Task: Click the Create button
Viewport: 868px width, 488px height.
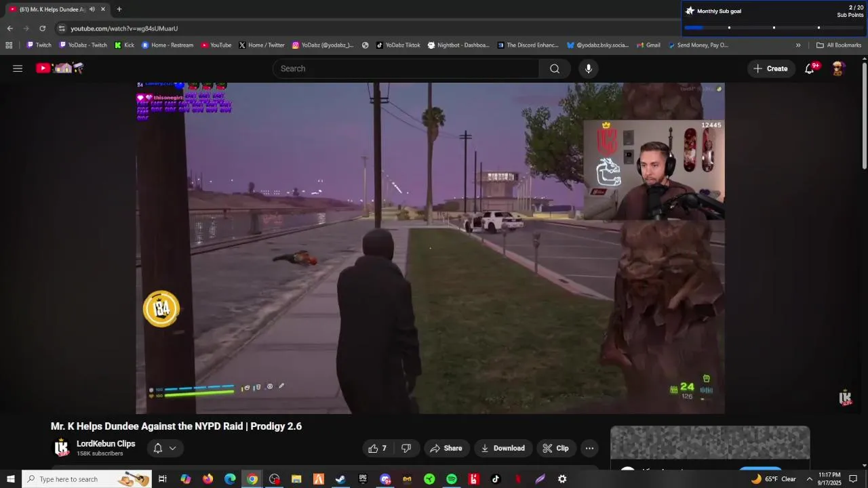Action: tap(771, 68)
